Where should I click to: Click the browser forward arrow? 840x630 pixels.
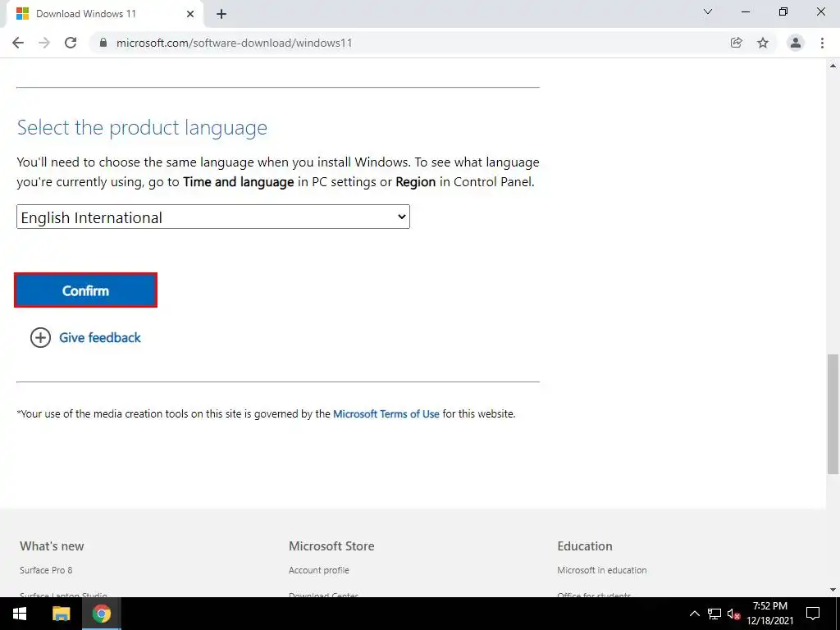tap(44, 43)
